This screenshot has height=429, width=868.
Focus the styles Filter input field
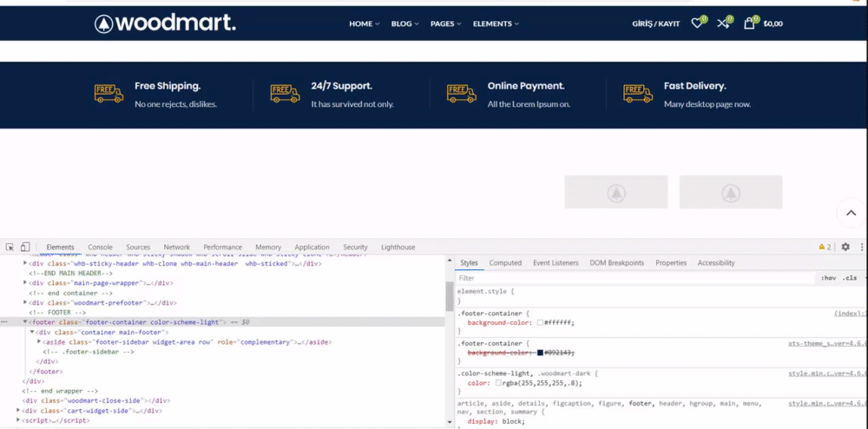click(x=635, y=278)
